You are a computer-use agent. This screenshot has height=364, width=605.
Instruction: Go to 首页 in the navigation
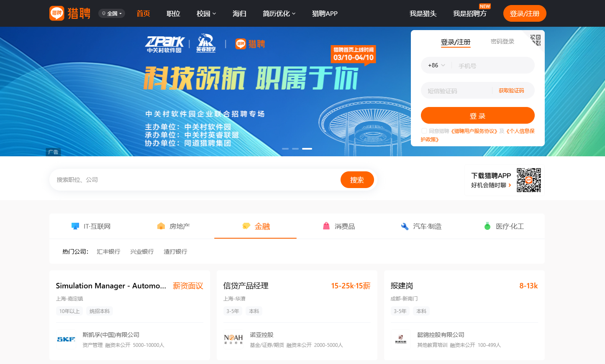[143, 13]
